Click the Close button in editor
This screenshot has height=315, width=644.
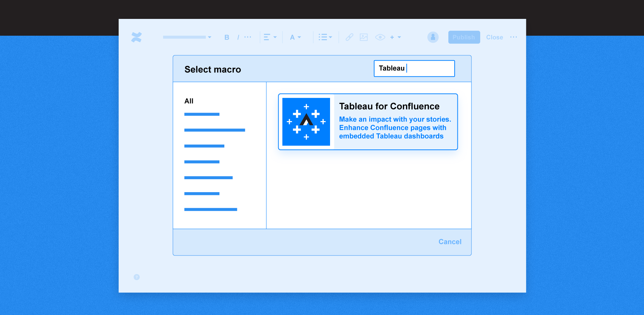click(495, 37)
